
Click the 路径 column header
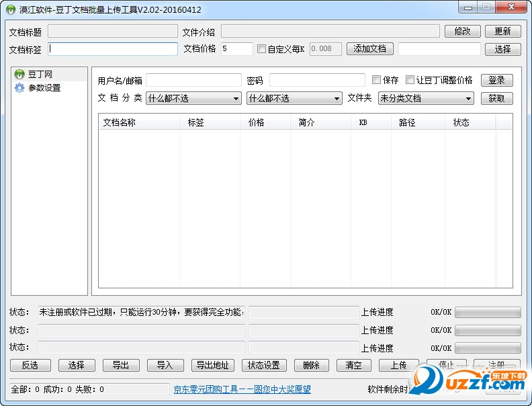tap(418, 122)
